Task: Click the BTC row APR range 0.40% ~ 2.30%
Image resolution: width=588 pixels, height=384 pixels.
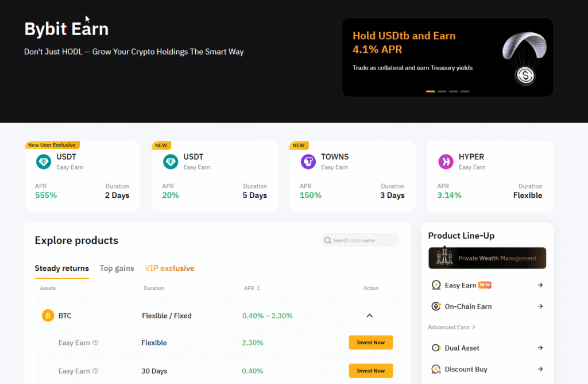Action: tap(268, 316)
